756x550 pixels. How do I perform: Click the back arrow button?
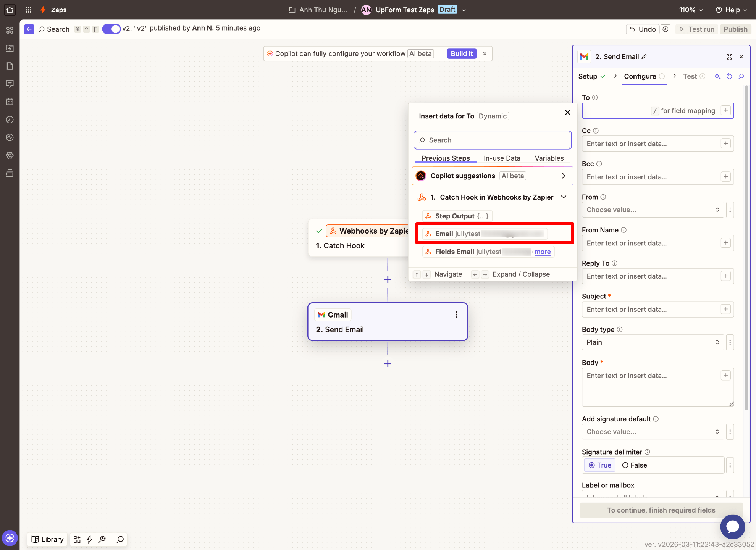click(29, 29)
